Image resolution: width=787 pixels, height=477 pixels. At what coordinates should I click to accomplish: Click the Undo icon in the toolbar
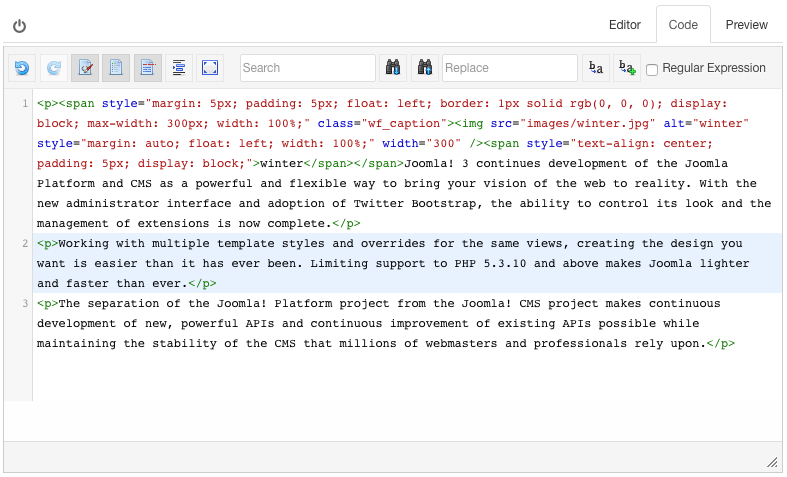coord(22,68)
